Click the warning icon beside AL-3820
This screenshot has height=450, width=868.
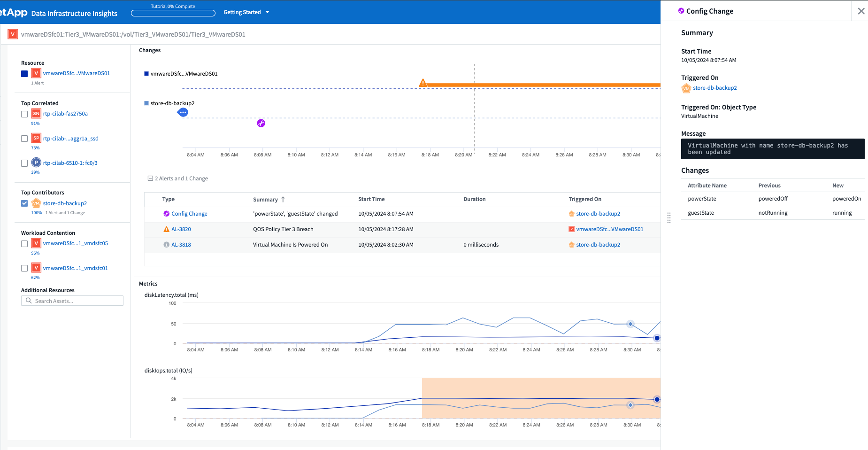pos(166,229)
